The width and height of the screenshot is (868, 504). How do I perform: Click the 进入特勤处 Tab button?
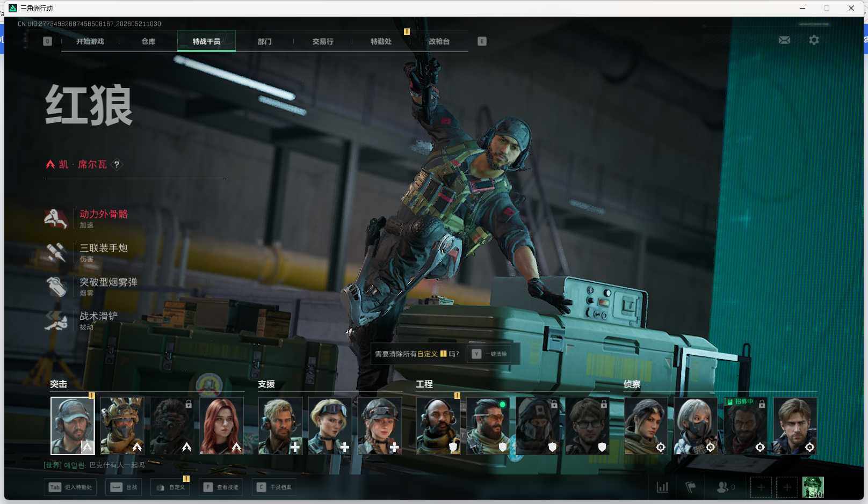point(71,487)
